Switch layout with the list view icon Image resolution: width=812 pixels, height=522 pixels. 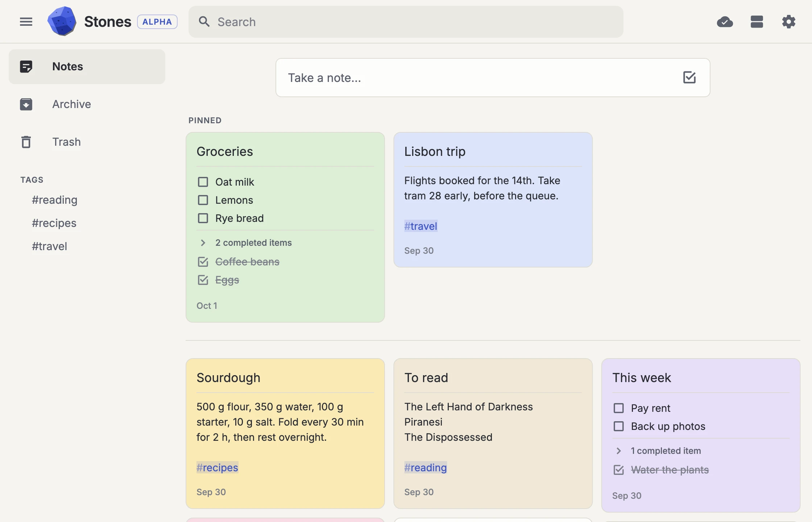pos(757,22)
